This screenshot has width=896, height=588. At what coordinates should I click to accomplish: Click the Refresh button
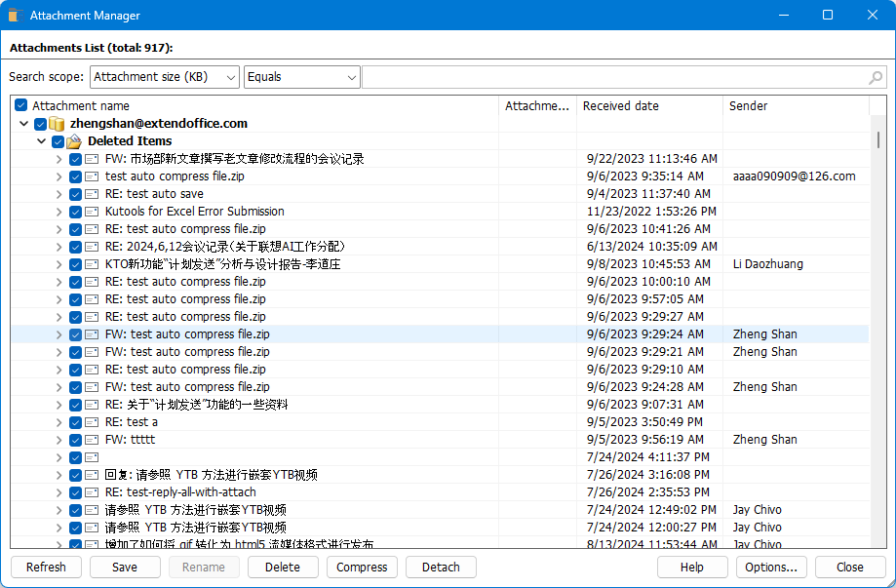coord(45,567)
